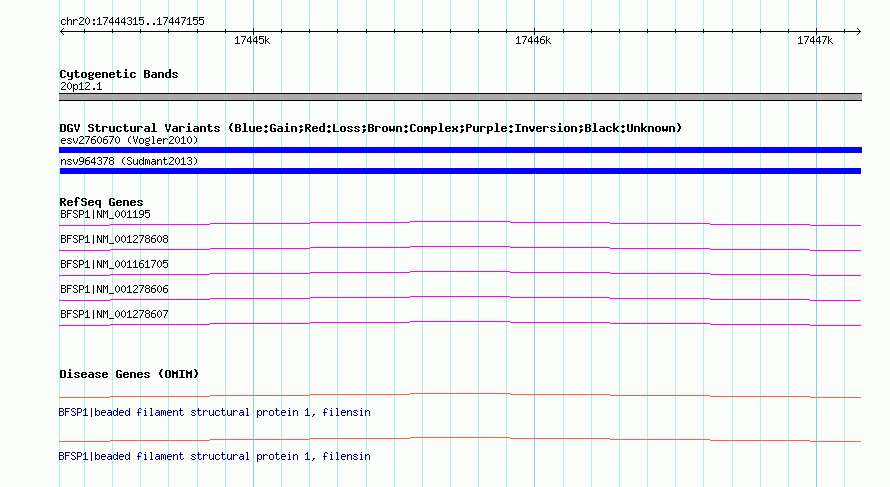Click the blue esv2760670 gain variant bar
890x487 pixels.
pyautogui.click(x=460, y=150)
